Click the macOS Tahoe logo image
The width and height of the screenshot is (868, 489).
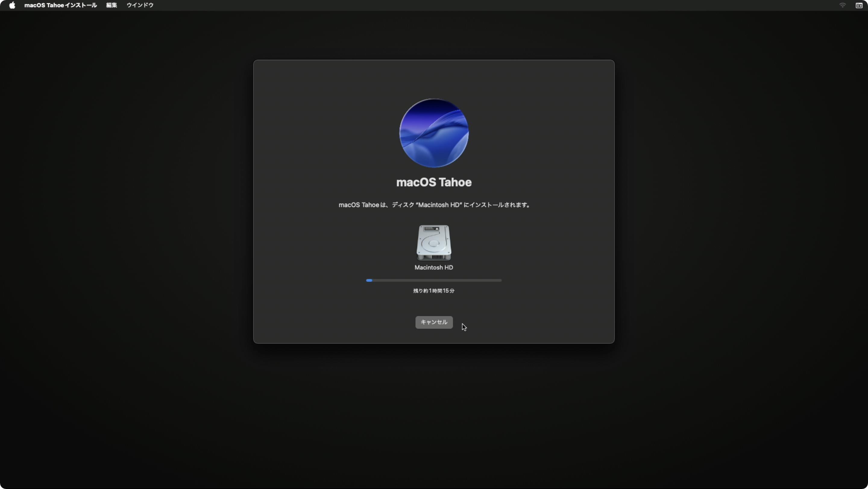click(x=434, y=133)
